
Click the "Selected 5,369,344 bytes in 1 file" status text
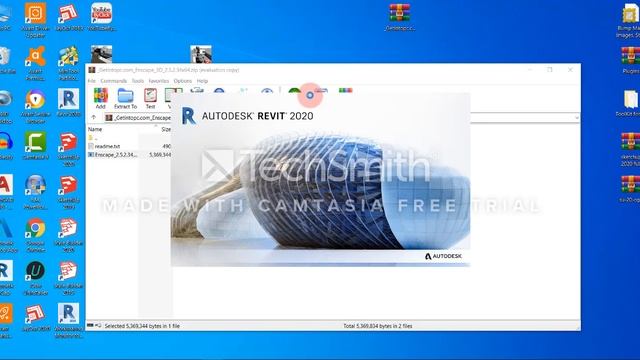(x=142, y=326)
